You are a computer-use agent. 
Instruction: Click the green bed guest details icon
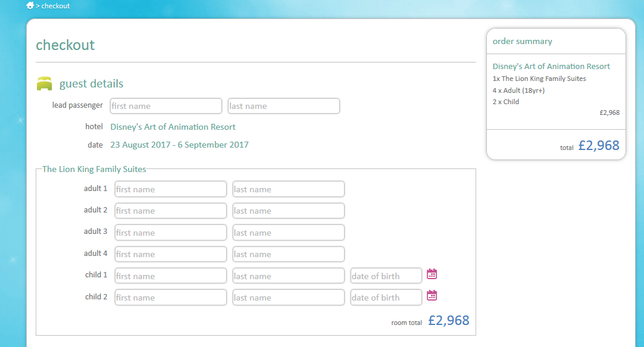click(45, 84)
